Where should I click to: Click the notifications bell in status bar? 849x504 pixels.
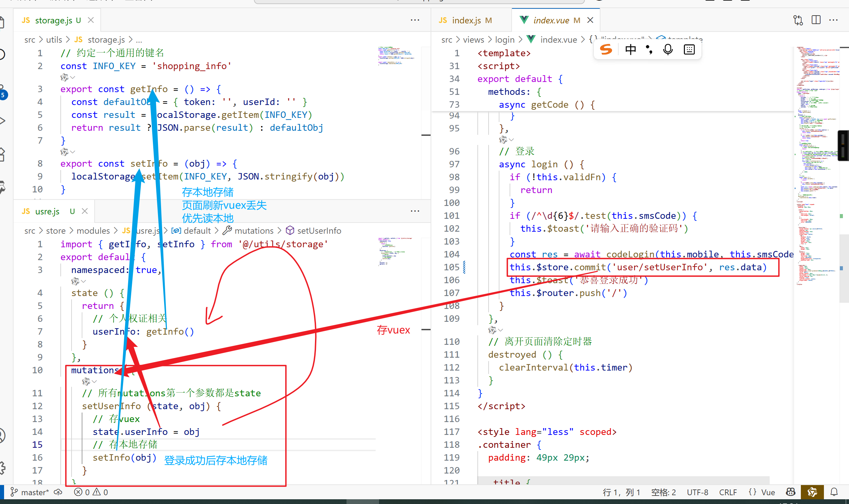(834, 492)
